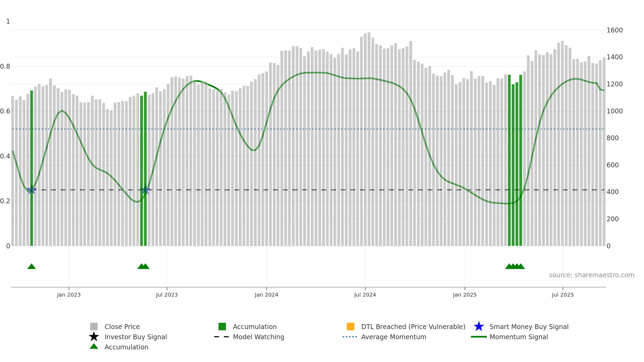Click the black Investor Buy Signal star icon

coord(94,337)
